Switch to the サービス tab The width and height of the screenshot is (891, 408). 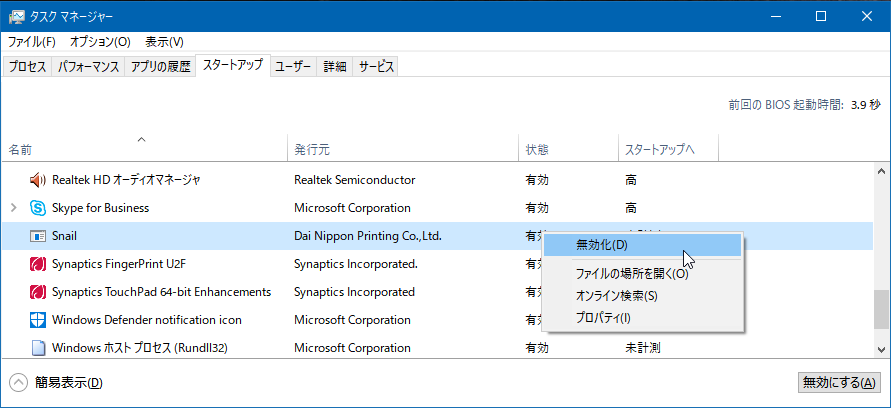coord(376,66)
